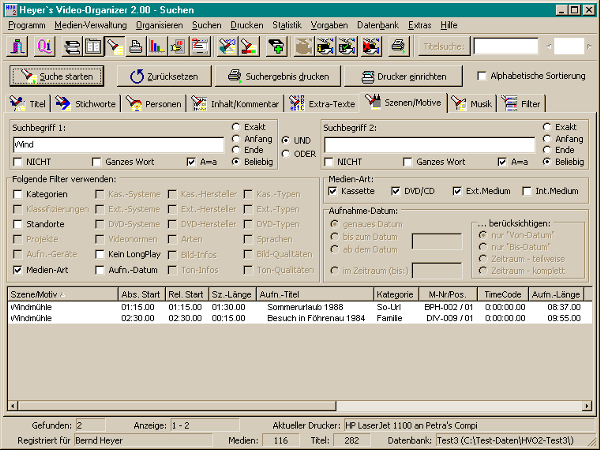Image resolution: width=600 pixels, height=450 pixels.
Task: Click into the Suchbegriff 2 text field
Action: 430,145
